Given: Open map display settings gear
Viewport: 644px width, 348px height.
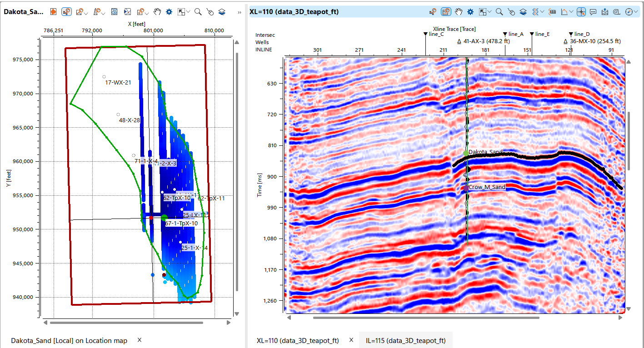Looking at the screenshot, I should coord(169,12).
